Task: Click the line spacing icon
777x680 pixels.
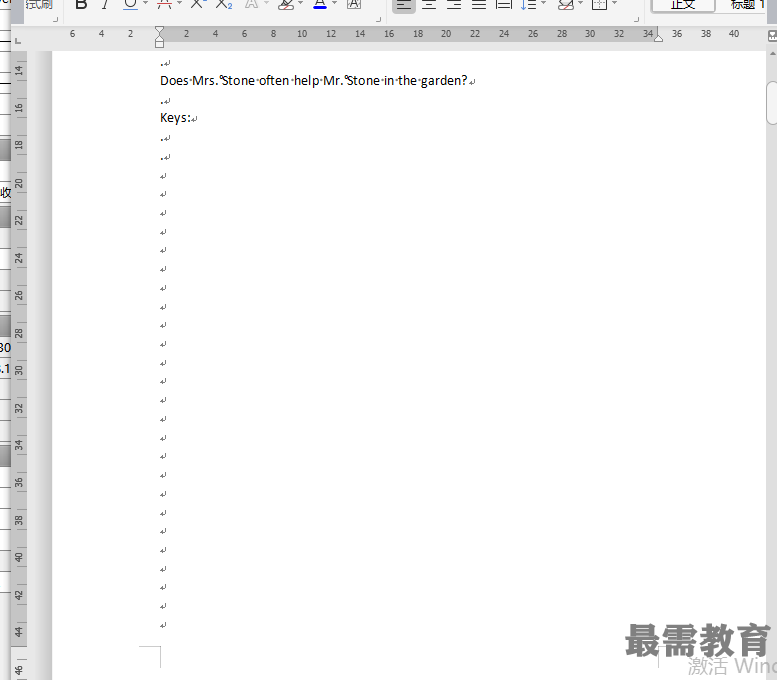Action: tap(529, 5)
